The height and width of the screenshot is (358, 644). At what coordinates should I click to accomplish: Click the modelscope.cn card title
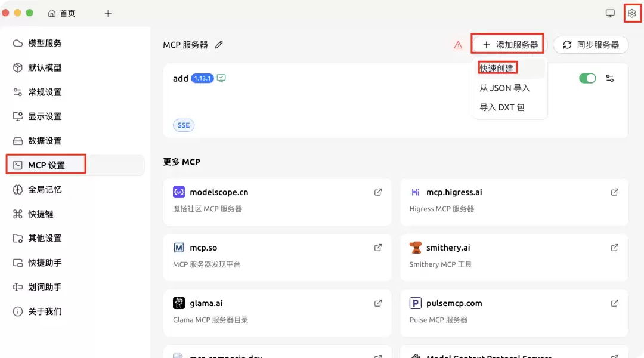219,192
